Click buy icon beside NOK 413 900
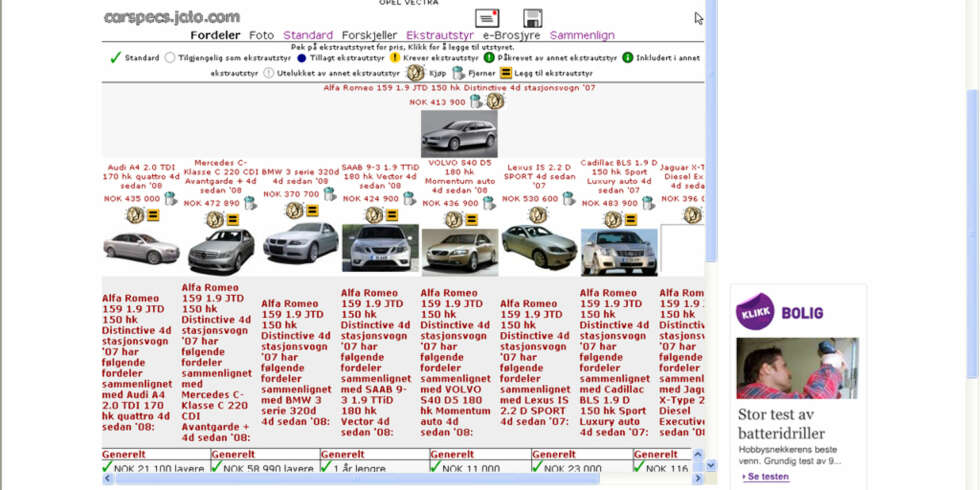The image size is (980, 490). click(495, 101)
